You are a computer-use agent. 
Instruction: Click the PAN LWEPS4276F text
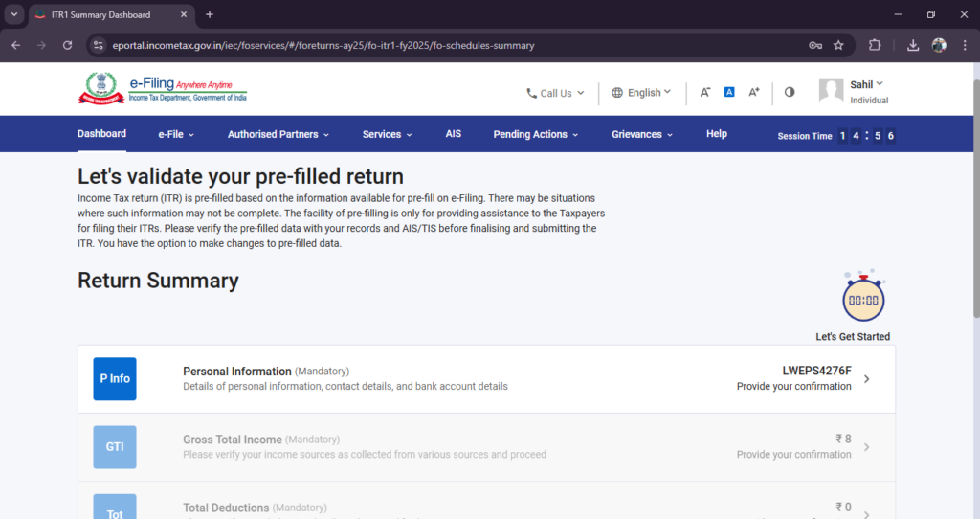click(x=816, y=371)
